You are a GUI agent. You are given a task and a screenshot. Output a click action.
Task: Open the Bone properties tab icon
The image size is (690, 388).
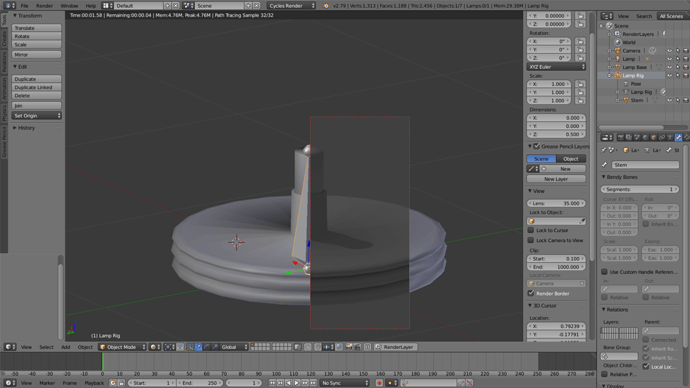678,138
